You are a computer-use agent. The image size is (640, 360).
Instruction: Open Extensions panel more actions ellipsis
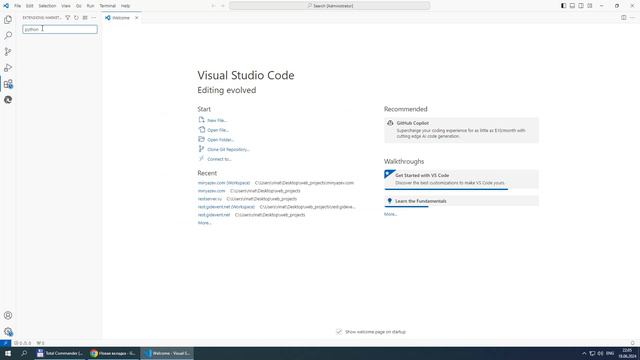click(93, 18)
